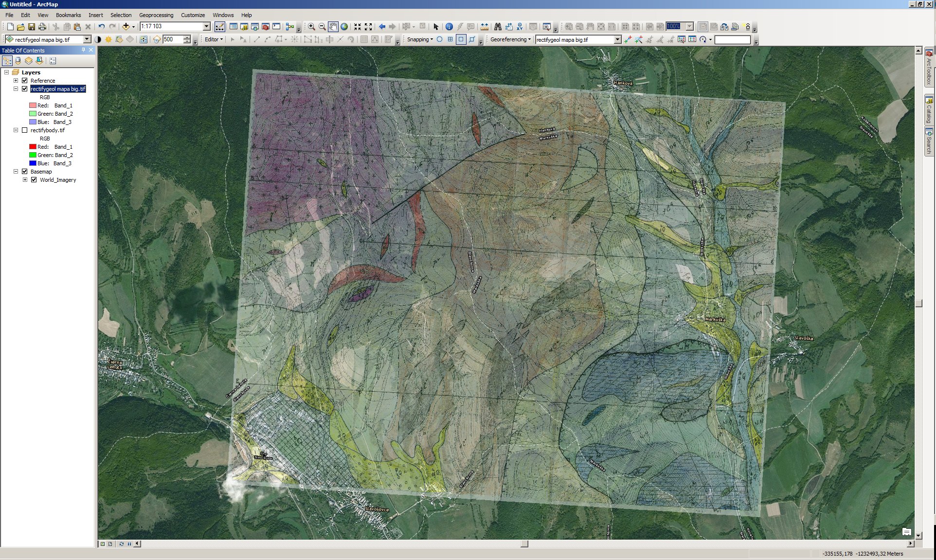Open a map file using folder icon
Screen dimensions: 936x560
point(20,27)
